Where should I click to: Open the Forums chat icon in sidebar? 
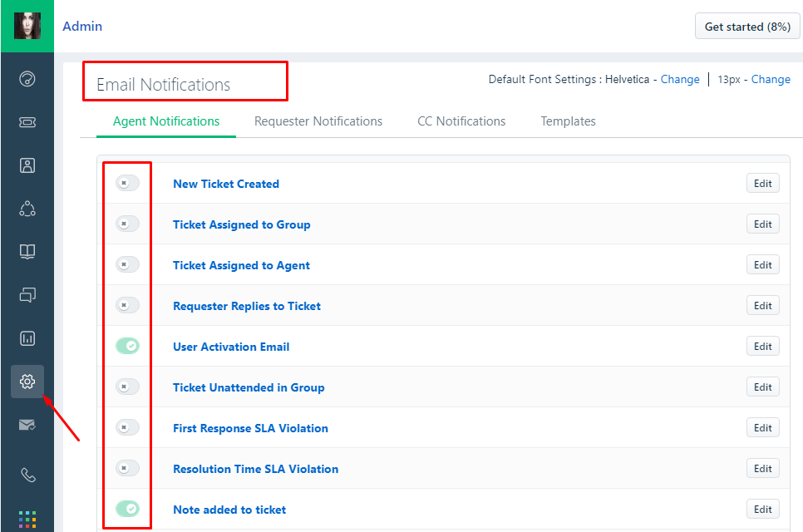pos(27,295)
